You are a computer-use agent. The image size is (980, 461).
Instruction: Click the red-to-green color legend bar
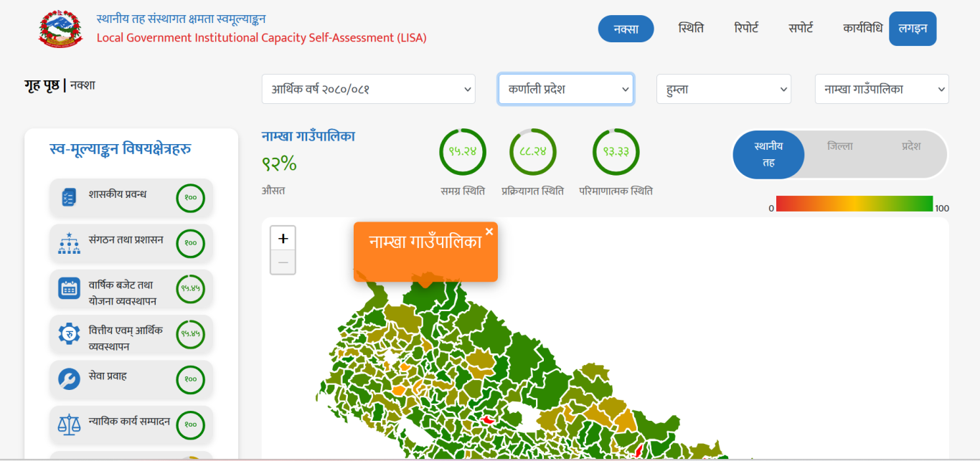854,204
